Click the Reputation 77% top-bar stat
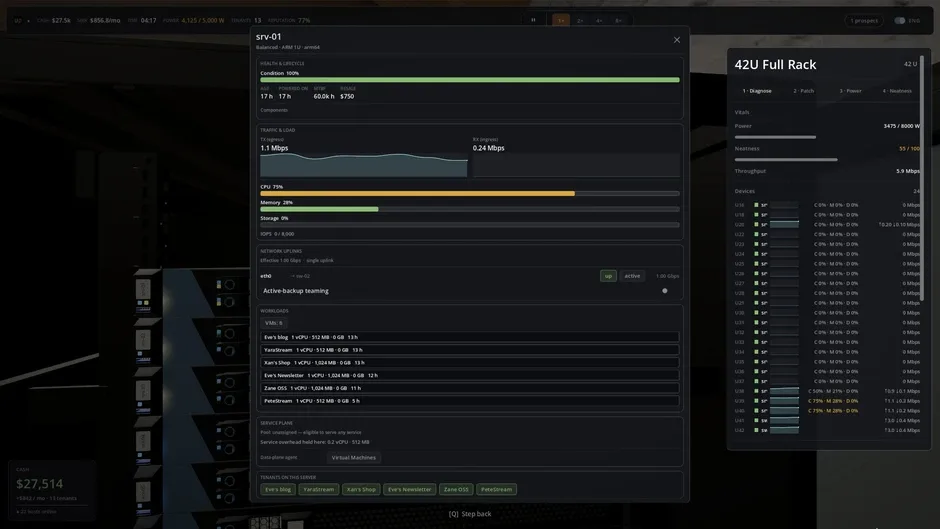The height and width of the screenshot is (529, 940). (289, 20)
